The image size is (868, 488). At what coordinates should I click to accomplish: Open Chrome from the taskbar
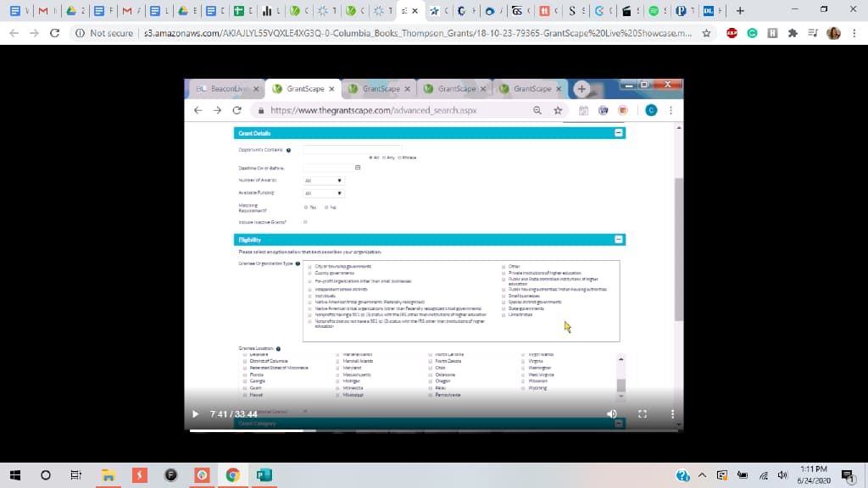click(232, 475)
